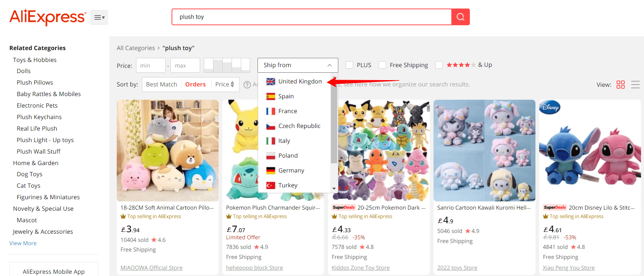Viewport: 644px width, 276px height.
Task: Click the AliExpress logo
Action: [x=48, y=17]
